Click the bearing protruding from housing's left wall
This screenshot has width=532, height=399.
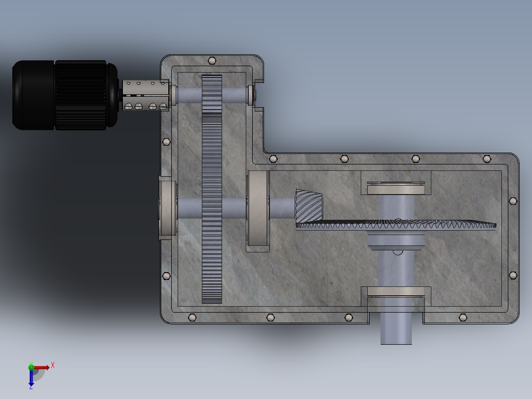(168, 208)
